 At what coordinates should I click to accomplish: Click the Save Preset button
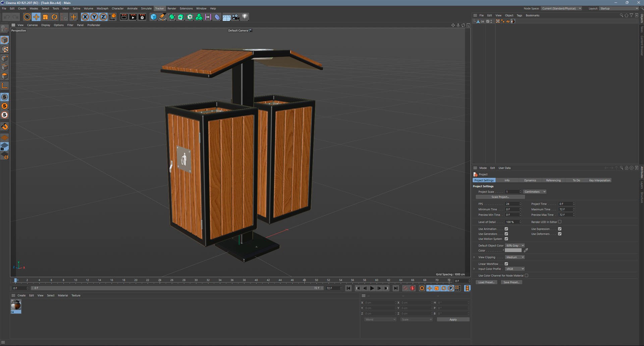point(511,282)
